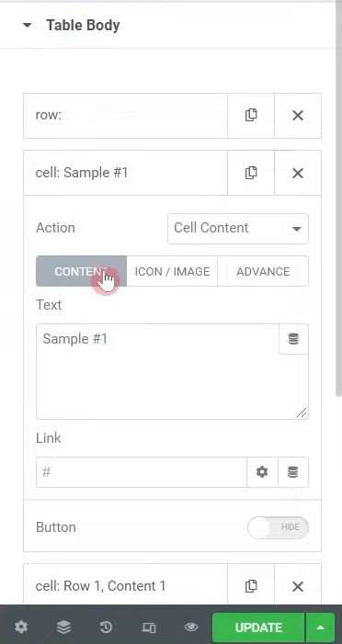Open dynamic tags for Link field
This screenshot has height=644, width=342.
(x=293, y=472)
